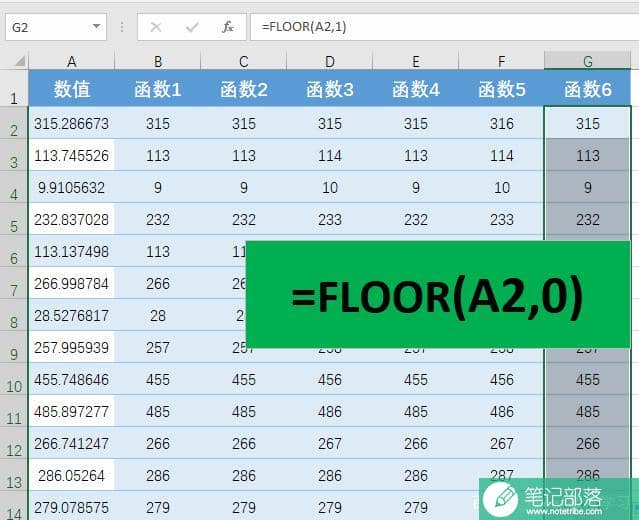This screenshot has height=520, width=639.
Task: Click header cell 函数6
Action: [x=588, y=88]
